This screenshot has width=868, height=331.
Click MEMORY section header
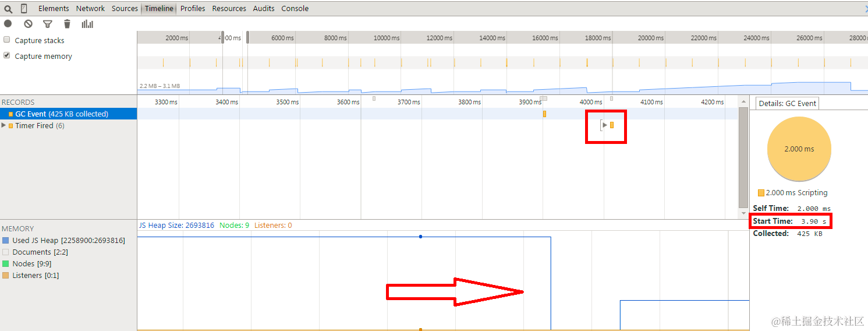click(18, 228)
